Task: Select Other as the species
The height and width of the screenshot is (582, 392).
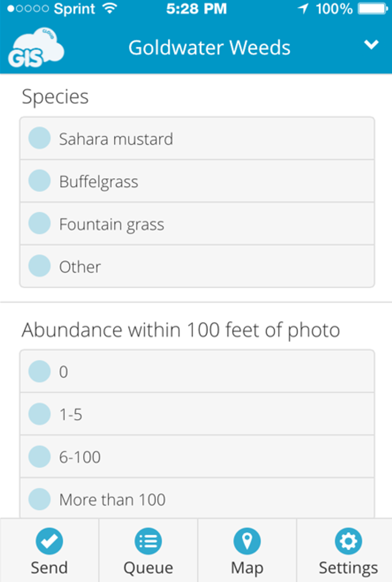Action: click(x=39, y=266)
